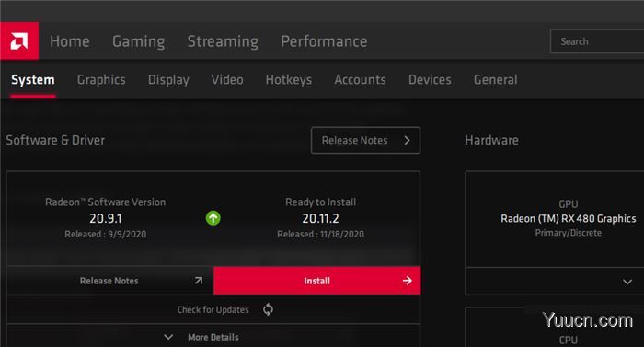Screen dimensions: 644x347
Task: Click the red Install button
Action: (317, 281)
